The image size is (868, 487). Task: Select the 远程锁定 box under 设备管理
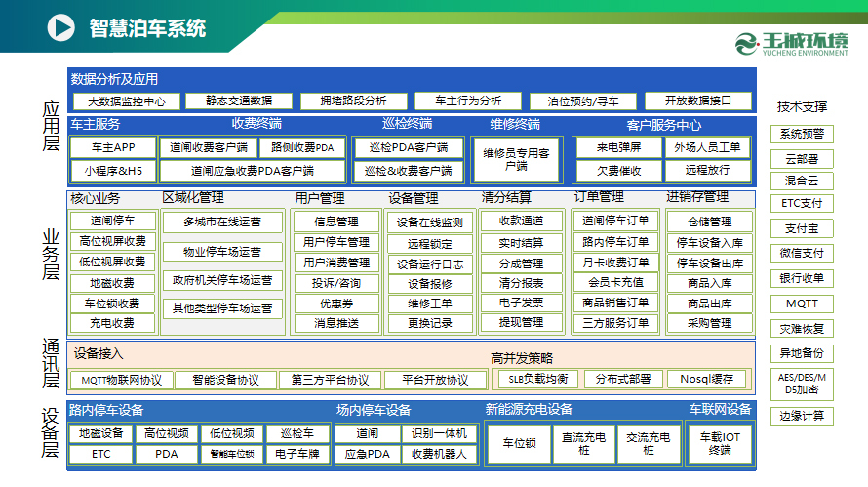[430, 243]
